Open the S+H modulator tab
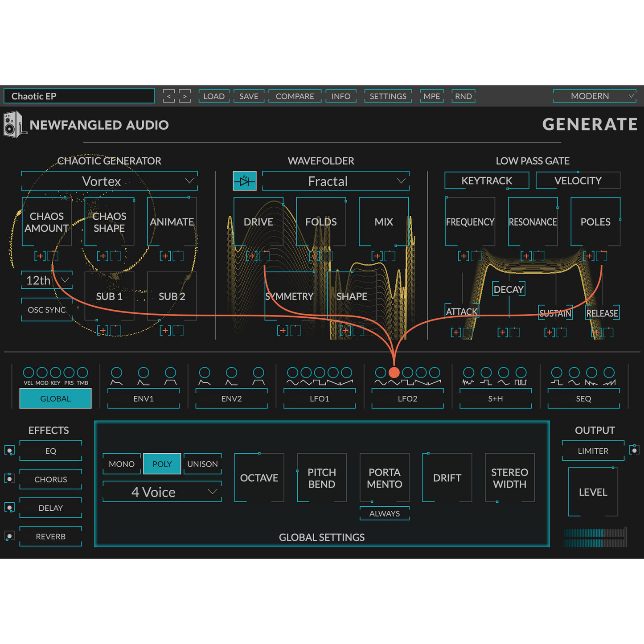 pos(495,398)
